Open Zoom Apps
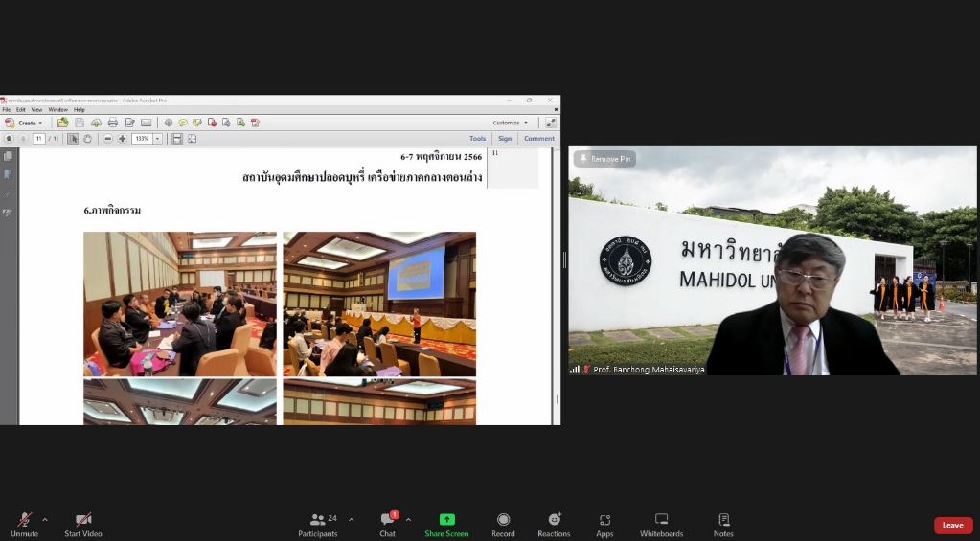 tap(604, 526)
